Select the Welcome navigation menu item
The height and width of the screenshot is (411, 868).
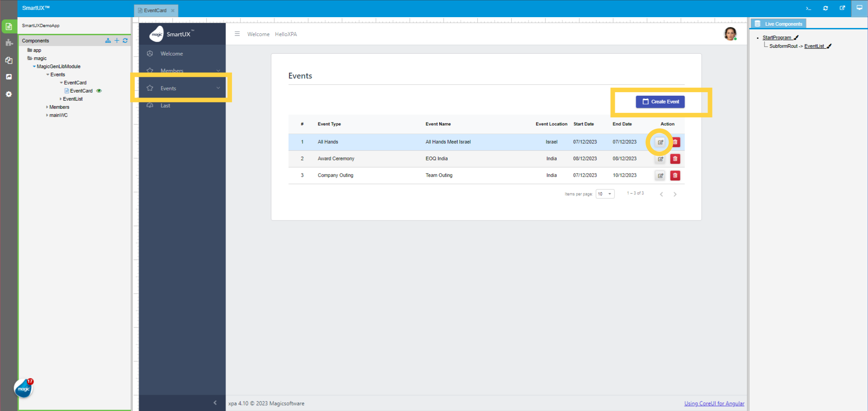172,54
